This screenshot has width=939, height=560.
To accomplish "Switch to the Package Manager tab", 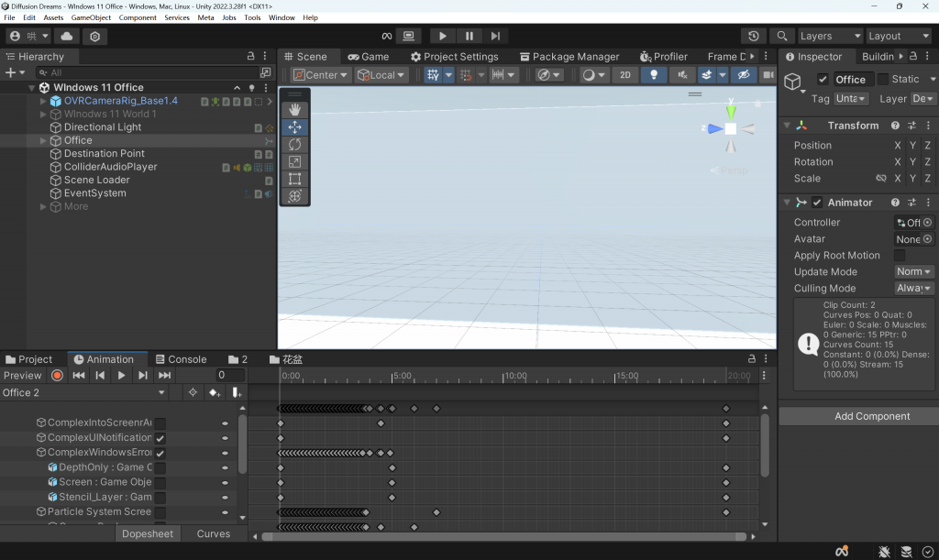I will point(569,56).
